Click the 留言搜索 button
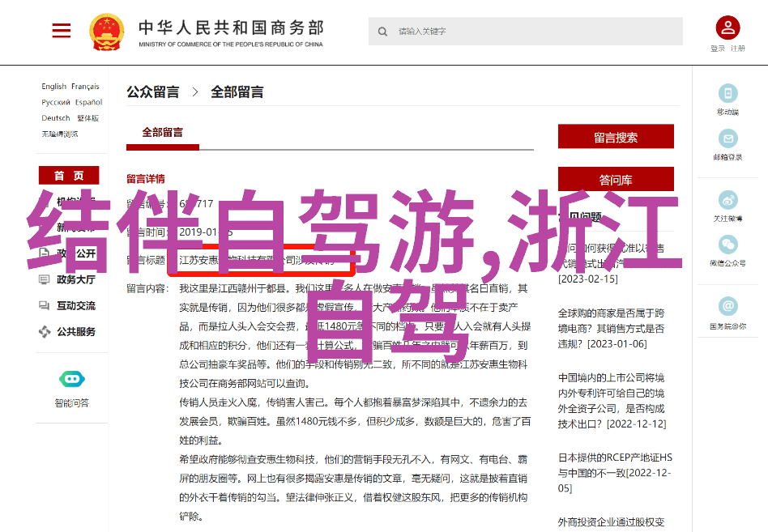768x532 pixels. 616,137
